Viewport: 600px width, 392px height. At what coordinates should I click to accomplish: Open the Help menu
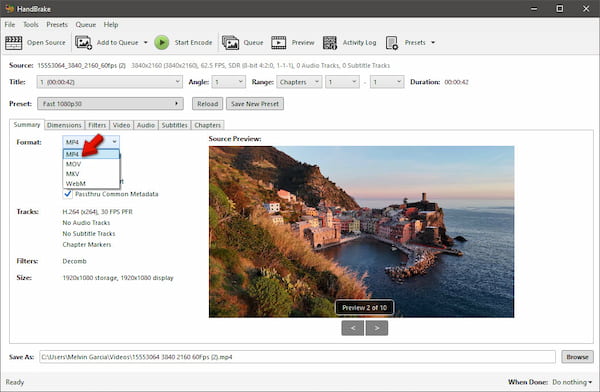coord(111,24)
